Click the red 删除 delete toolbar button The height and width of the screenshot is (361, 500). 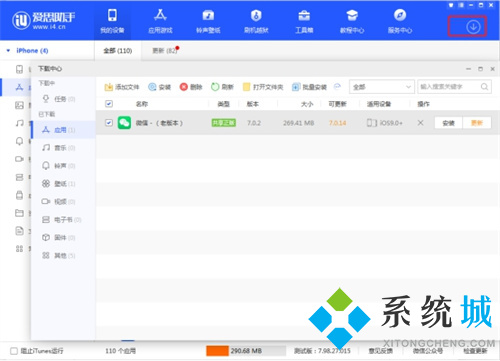pos(191,87)
